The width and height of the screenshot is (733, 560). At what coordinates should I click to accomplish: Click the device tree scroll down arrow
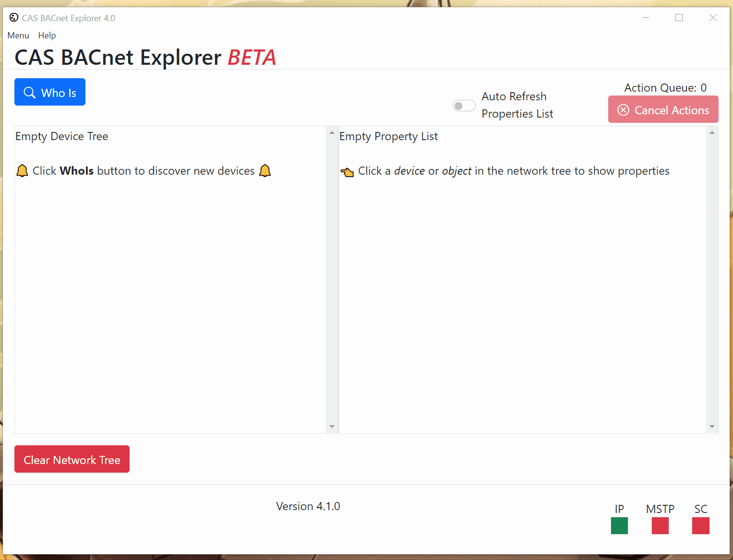click(332, 427)
